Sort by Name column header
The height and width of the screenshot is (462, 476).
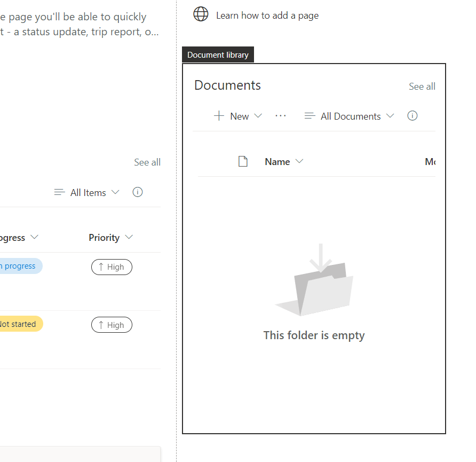tap(284, 162)
